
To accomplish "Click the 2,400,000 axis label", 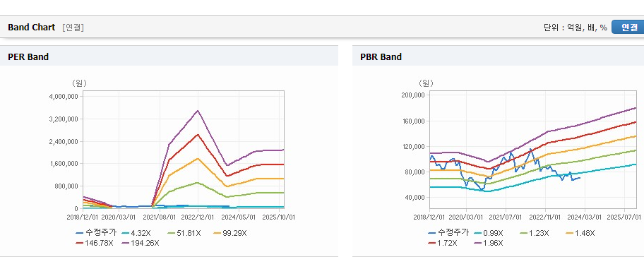I will pyautogui.click(x=64, y=142).
